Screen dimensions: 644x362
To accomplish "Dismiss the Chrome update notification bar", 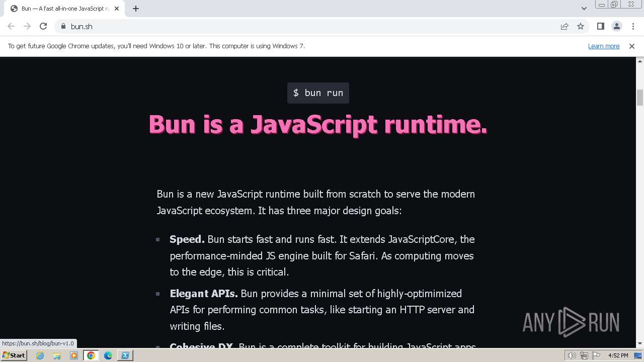I will [632, 46].
